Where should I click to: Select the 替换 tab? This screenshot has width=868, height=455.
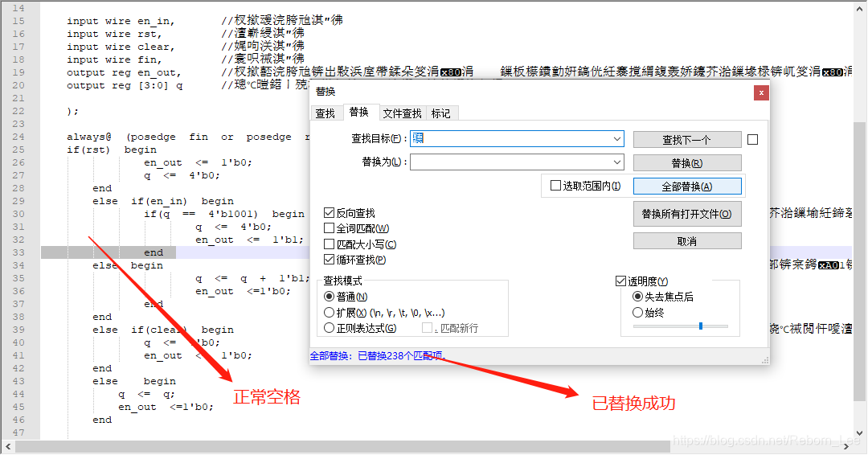pyautogui.click(x=358, y=113)
